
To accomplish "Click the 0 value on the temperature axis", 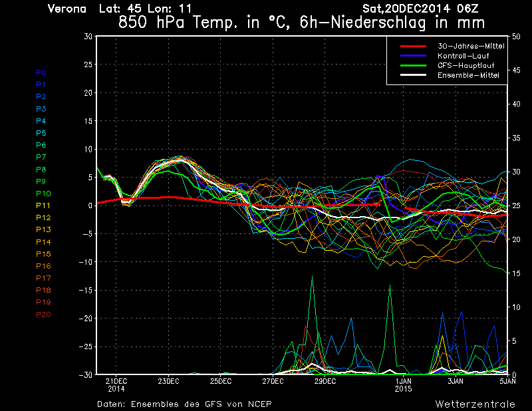I will pyautogui.click(x=90, y=205).
